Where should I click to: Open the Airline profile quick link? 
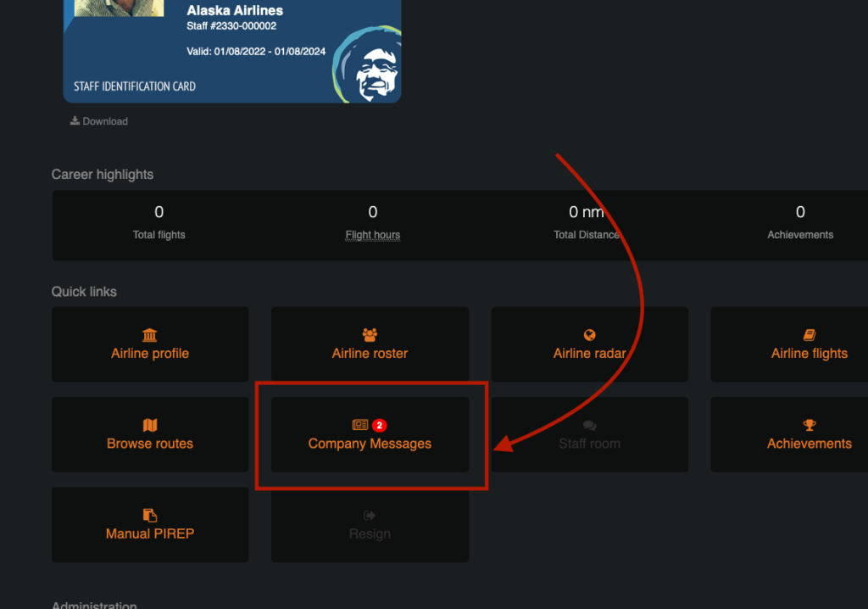(x=150, y=344)
